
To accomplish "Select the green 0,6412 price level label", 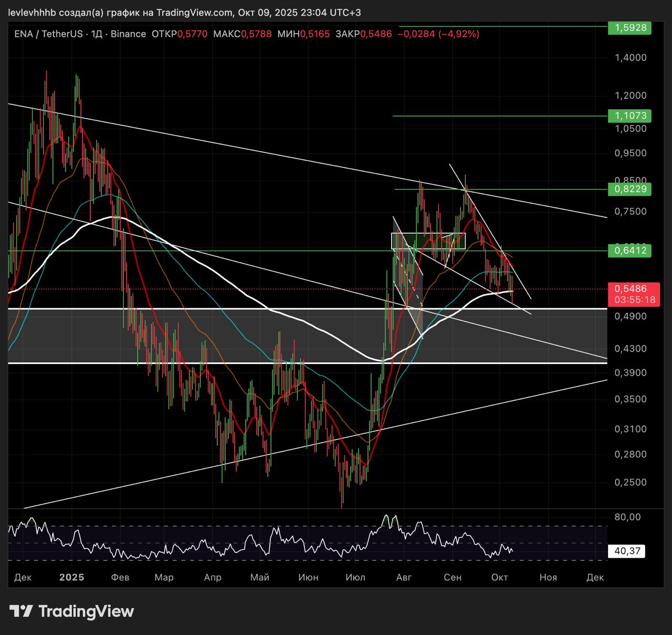I will click(x=629, y=251).
